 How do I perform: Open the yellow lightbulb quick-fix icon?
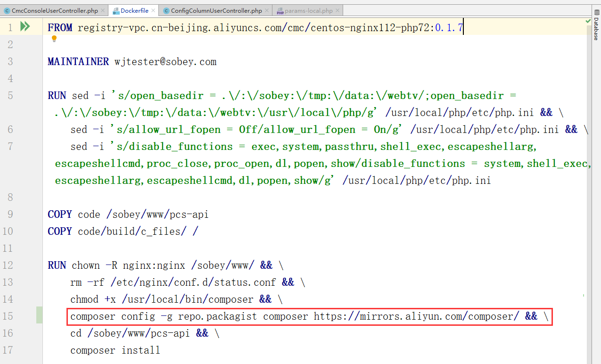(54, 39)
